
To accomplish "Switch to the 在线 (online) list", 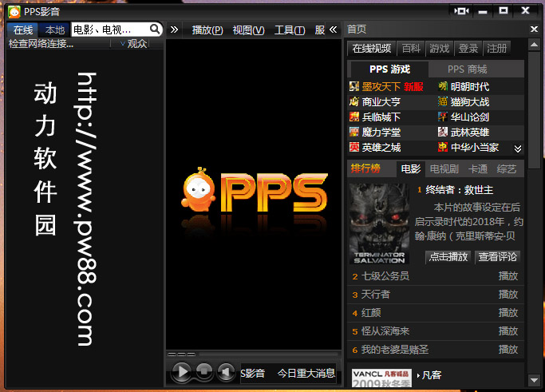I will (22, 30).
